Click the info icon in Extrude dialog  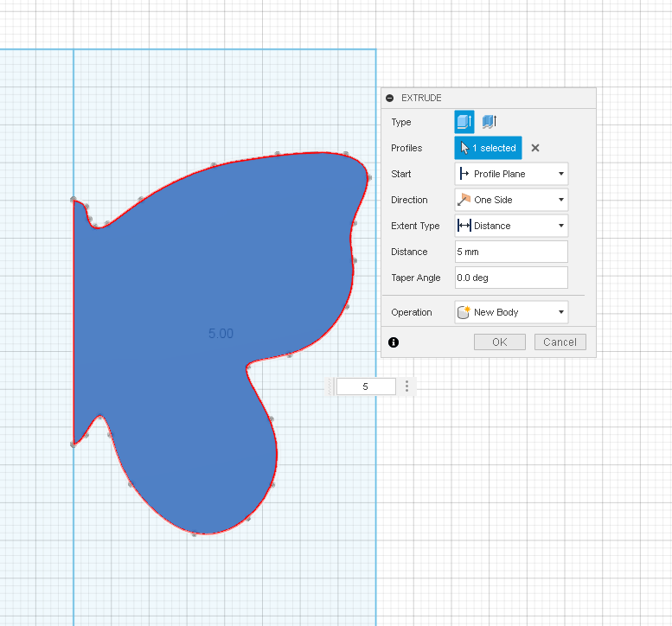[394, 342]
